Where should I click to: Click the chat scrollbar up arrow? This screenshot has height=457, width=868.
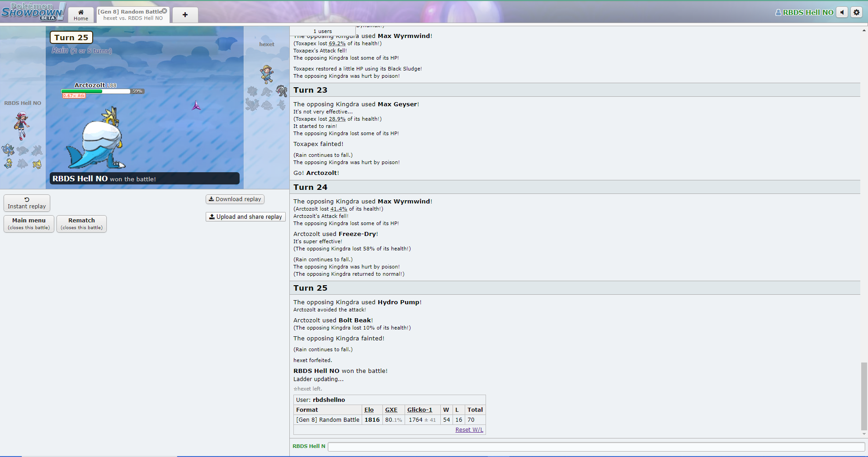tap(864, 30)
